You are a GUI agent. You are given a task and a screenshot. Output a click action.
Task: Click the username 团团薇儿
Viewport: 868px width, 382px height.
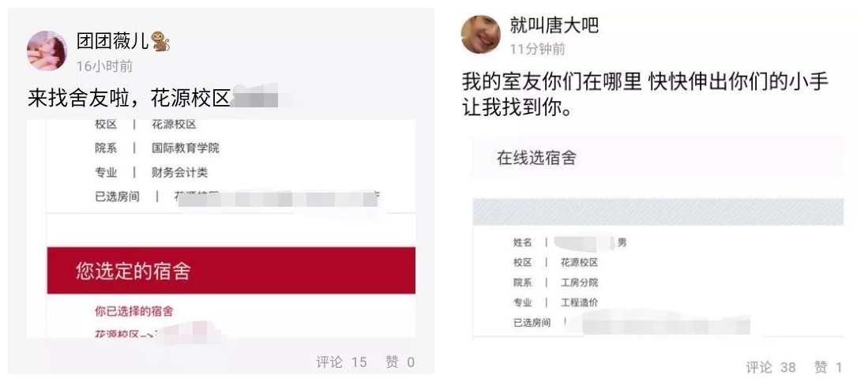coord(113,41)
